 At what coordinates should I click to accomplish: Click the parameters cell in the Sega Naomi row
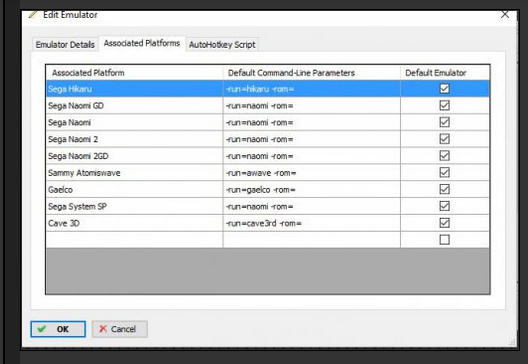(311, 122)
